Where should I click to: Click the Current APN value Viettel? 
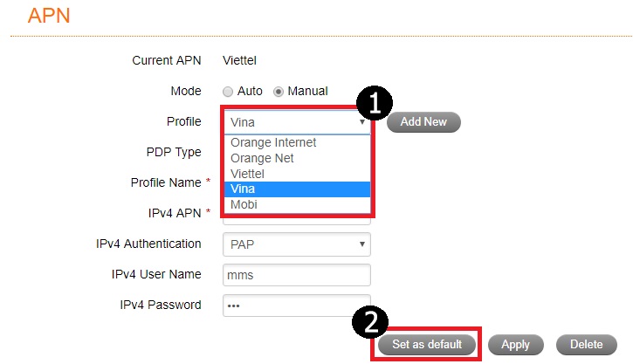pos(240,61)
